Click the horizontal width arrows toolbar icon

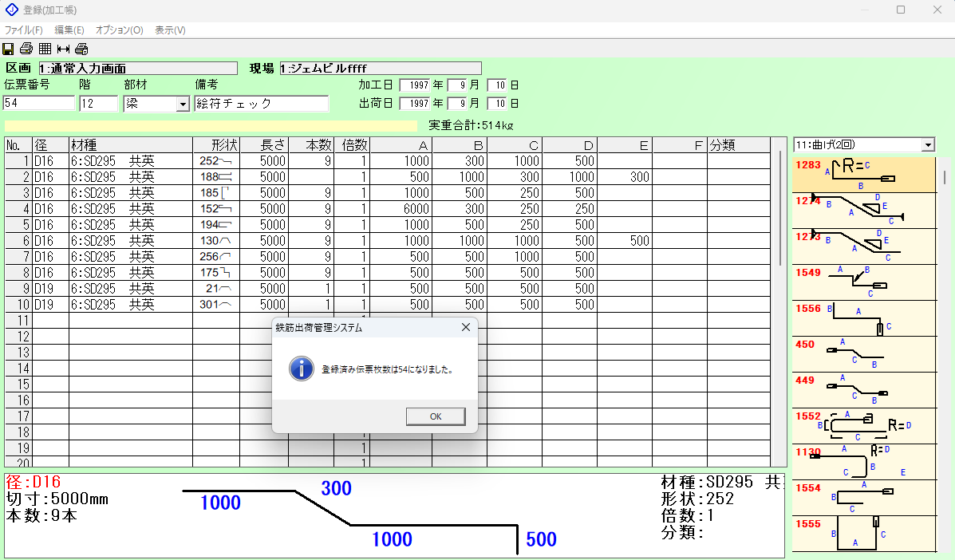pos(63,49)
